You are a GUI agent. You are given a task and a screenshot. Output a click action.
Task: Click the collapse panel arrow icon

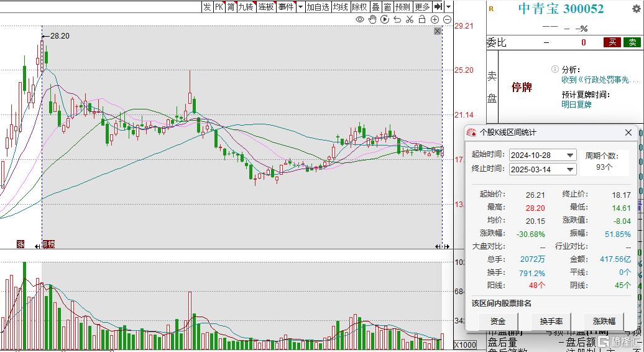438,7
